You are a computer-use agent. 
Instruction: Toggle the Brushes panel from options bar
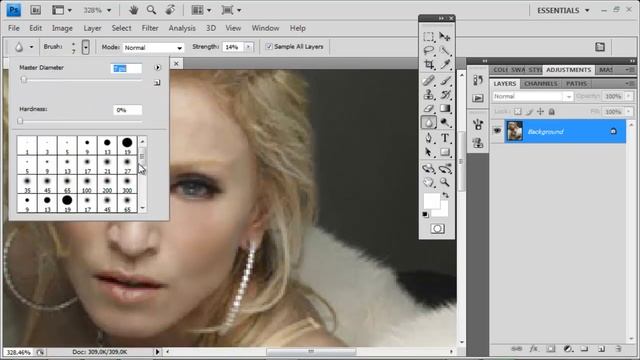(x=600, y=47)
